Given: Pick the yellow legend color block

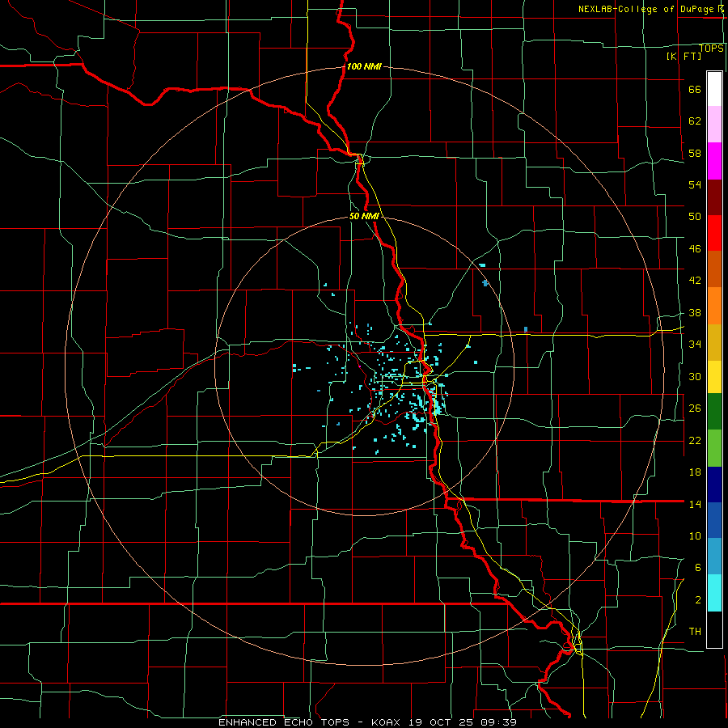Looking at the screenshot, I should tap(714, 377).
